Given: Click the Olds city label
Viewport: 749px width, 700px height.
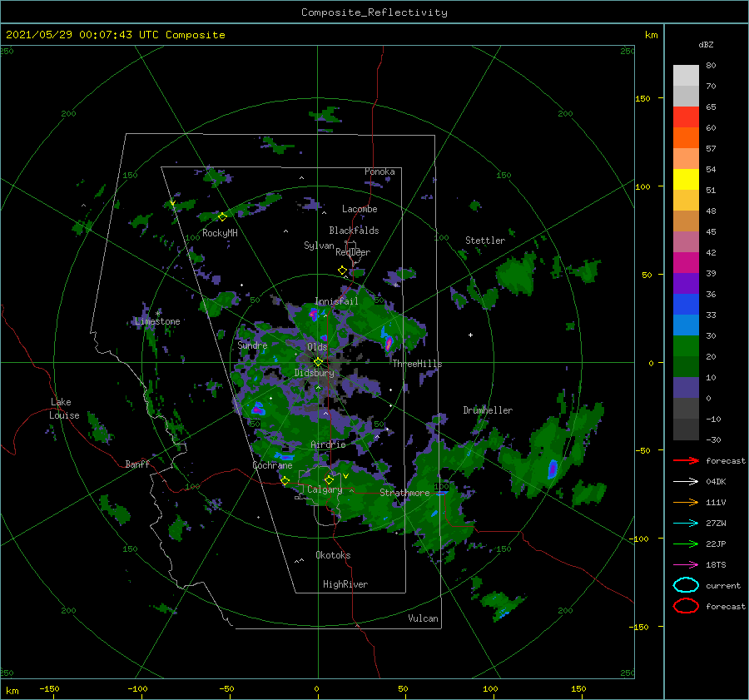Looking at the screenshot, I should pyautogui.click(x=317, y=347).
